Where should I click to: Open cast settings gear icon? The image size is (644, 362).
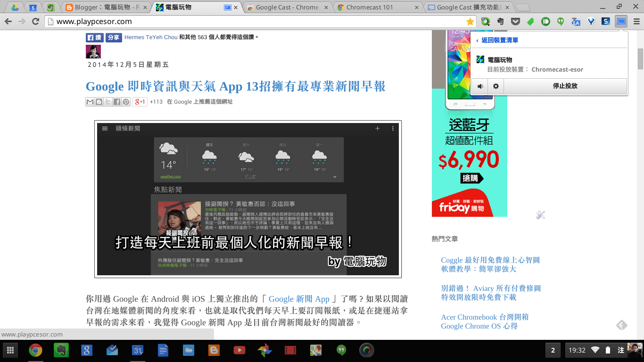click(x=496, y=86)
